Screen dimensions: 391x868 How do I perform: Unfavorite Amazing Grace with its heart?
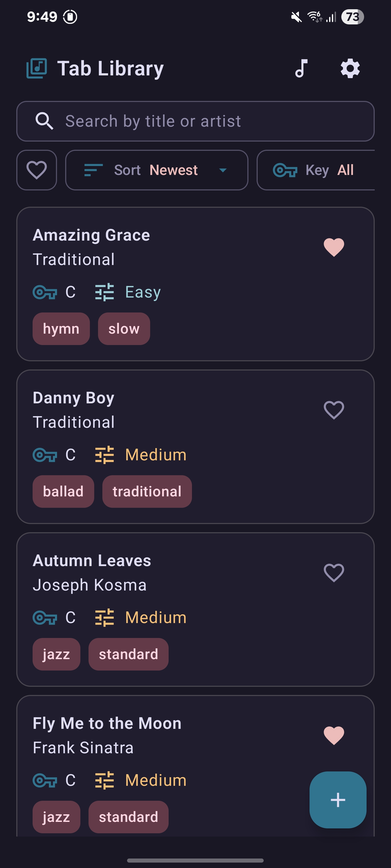point(334,247)
